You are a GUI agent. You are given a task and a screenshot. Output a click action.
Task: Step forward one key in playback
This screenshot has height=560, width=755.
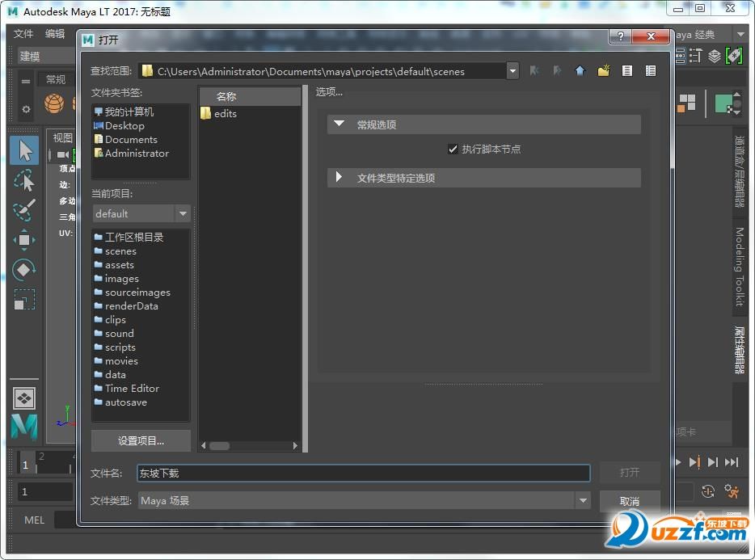694,462
